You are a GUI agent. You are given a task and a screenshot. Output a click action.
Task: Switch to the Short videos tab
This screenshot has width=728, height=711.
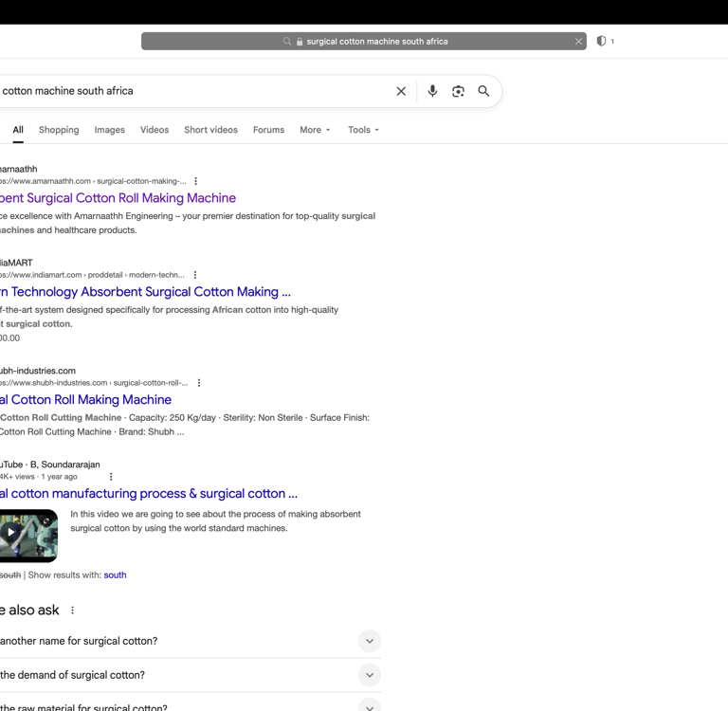click(210, 130)
